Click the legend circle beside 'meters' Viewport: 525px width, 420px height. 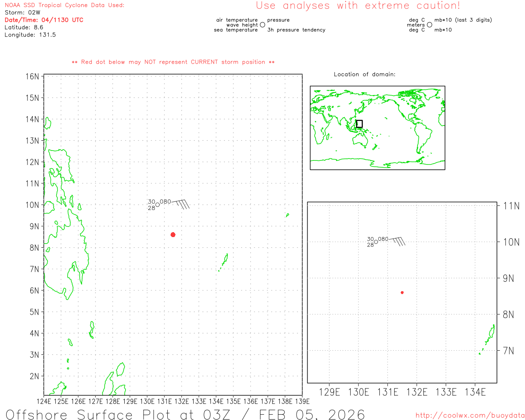(429, 25)
